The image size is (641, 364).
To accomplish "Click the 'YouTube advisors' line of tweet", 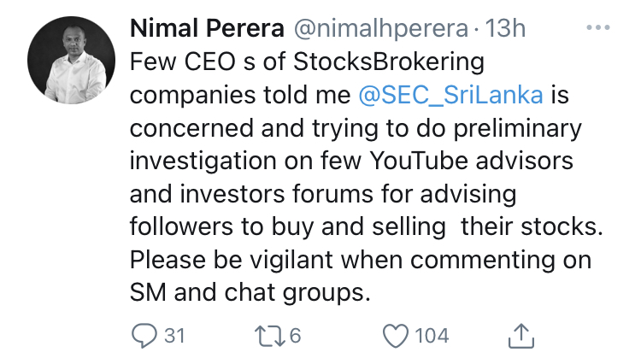I will click(351, 161).
